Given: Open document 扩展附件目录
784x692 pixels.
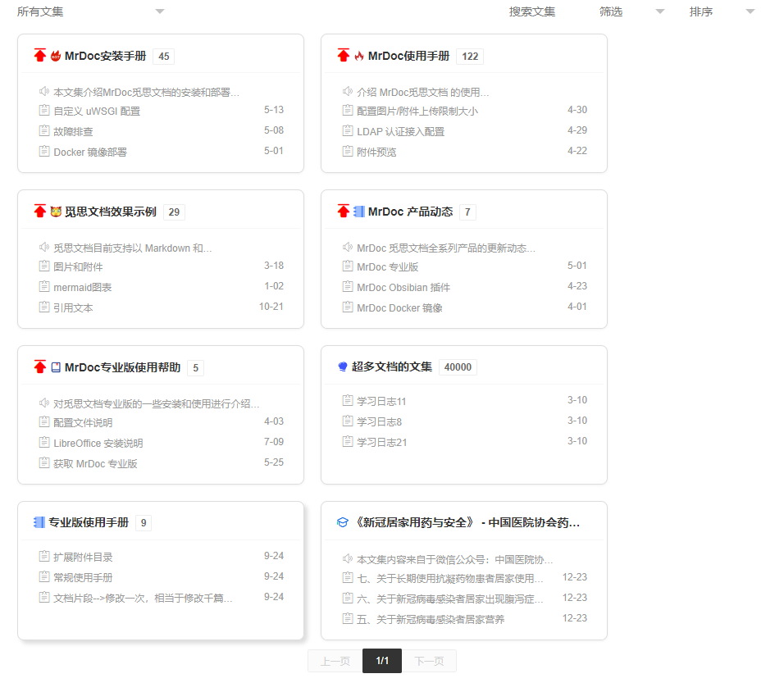Looking at the screenshot, I should pos(83,557).
